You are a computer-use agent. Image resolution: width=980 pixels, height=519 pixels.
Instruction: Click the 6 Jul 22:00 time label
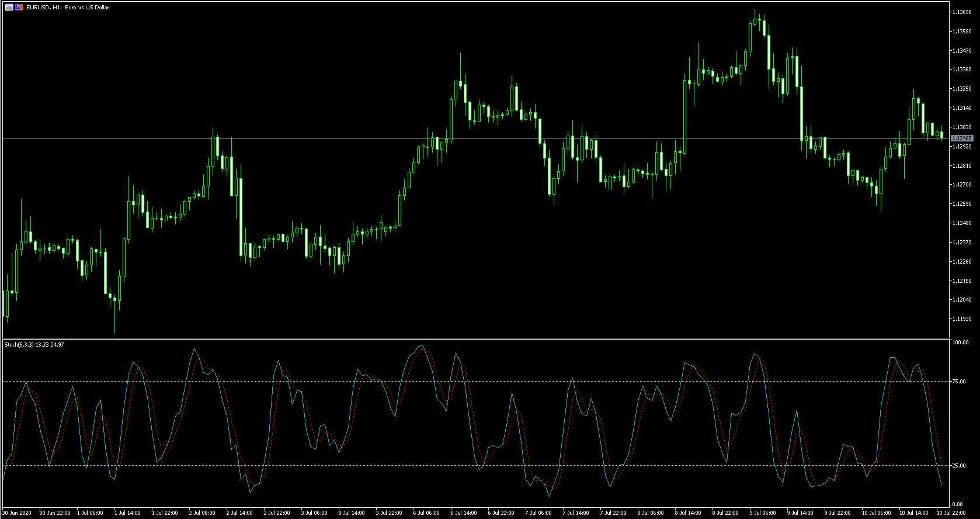coord(502,513)
